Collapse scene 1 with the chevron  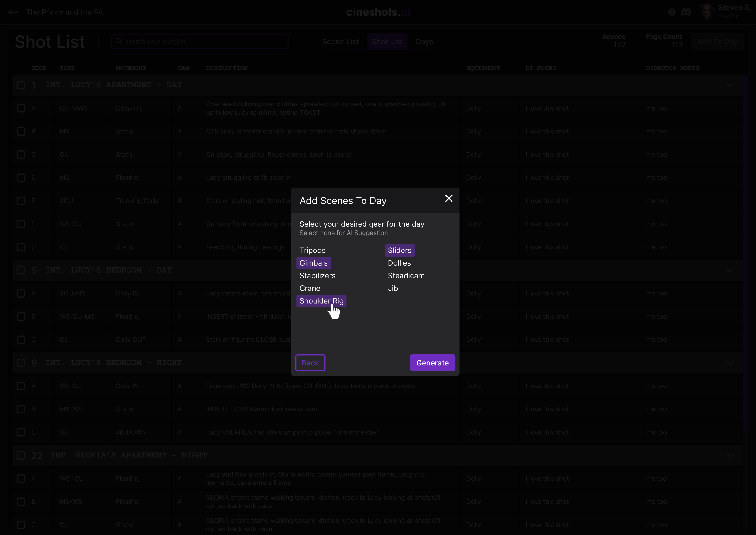[x=730, y=85]
